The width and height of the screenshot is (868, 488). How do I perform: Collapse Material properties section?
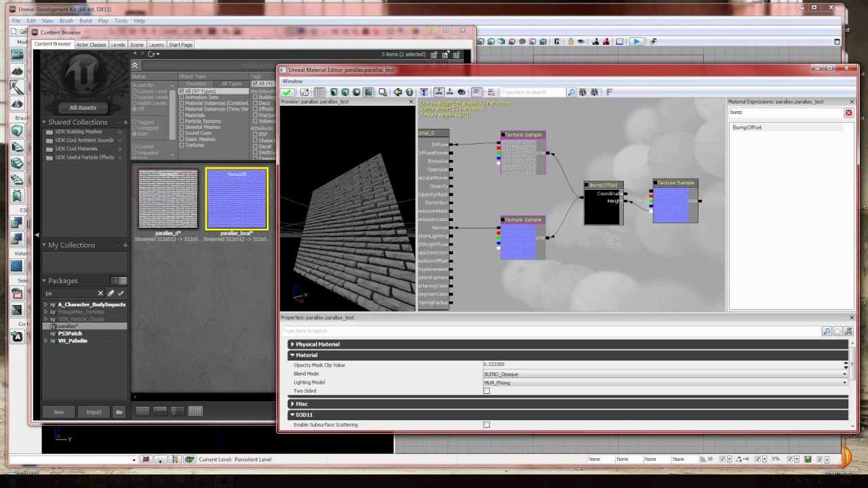click(292, 355)
